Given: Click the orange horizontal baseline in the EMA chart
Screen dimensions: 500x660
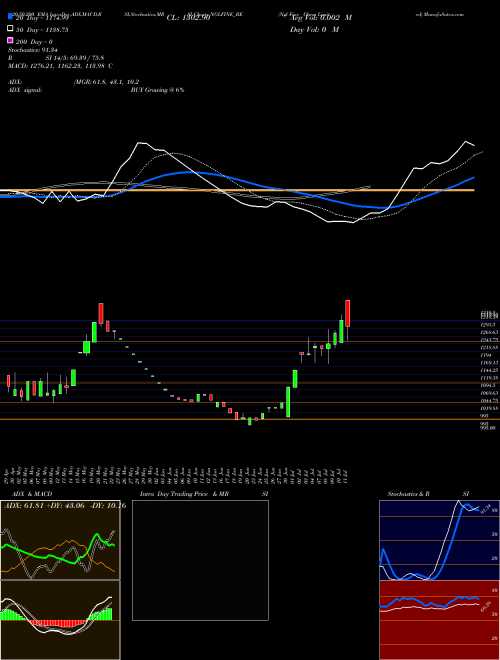Looking at the screenshot, I should (237, 190).
